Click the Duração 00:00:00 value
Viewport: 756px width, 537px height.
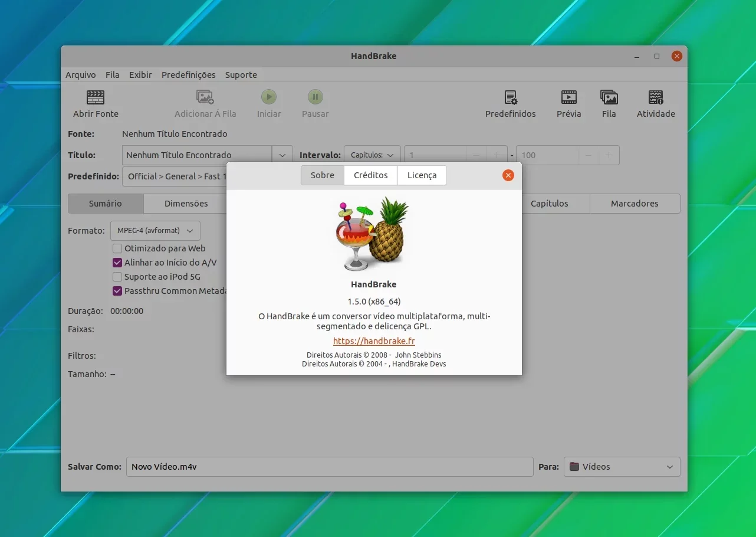pos(127,311)
